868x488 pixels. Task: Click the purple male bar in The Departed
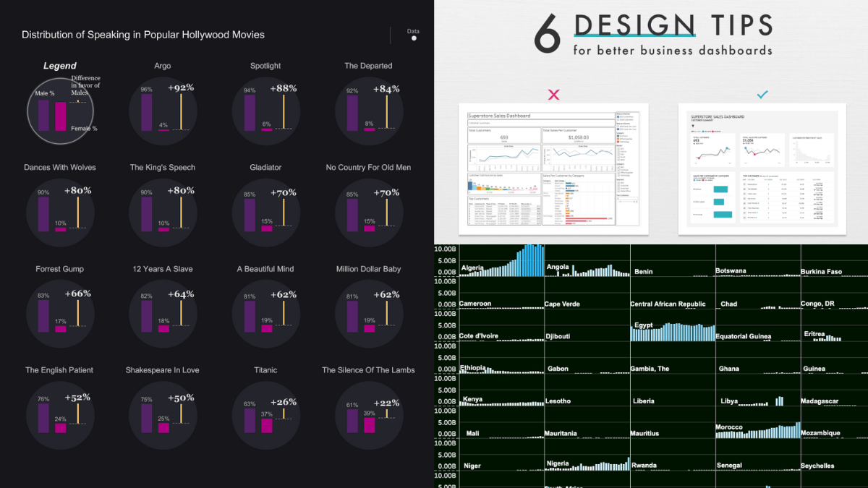pos(352,114)
